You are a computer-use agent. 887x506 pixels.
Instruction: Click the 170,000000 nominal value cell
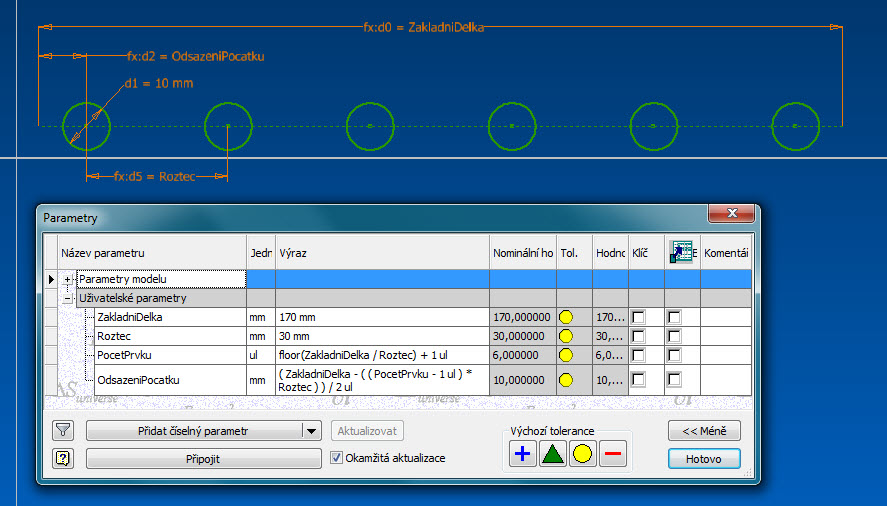pyautogui.click(x=523, y=317)
